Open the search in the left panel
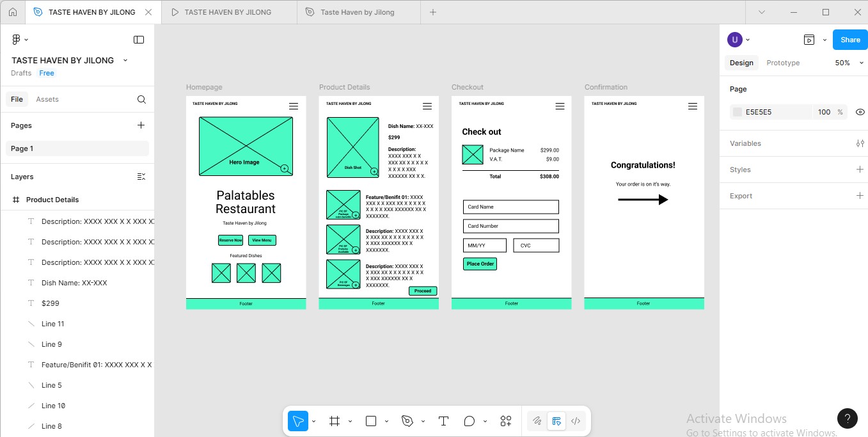The width and height of the screenshot is (868, 437). pos(140,99)
